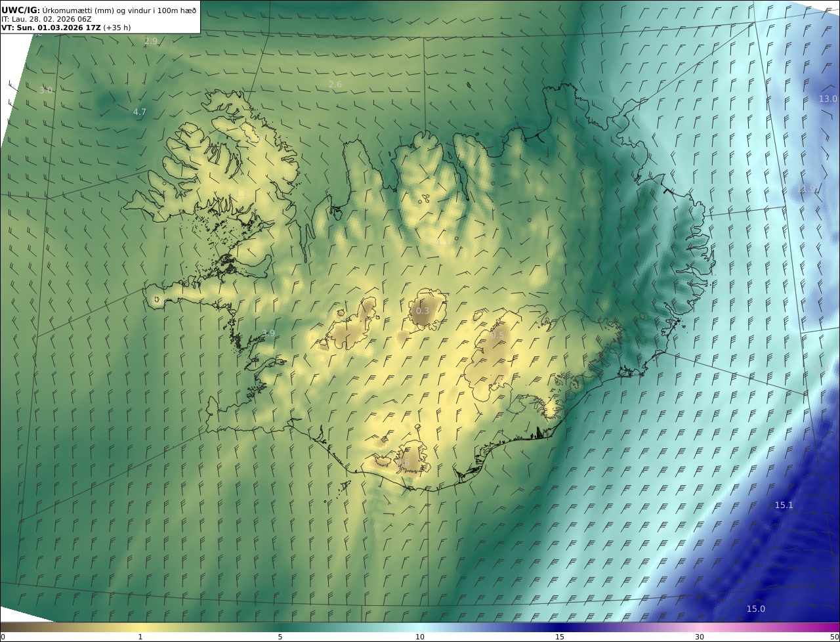
Task: Click the color scale bar
Action: coord(420,626)
